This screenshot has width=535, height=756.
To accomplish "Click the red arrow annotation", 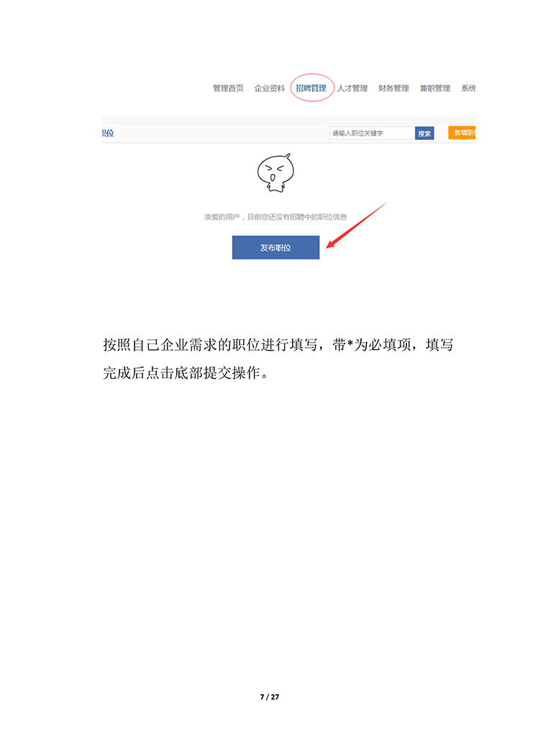I will pos(357,225).
